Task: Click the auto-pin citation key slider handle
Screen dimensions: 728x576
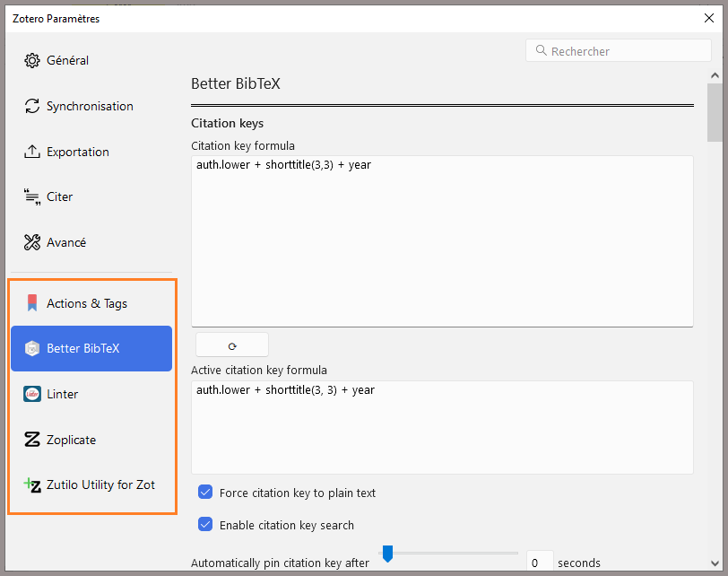Action: [x=387, y=554]
